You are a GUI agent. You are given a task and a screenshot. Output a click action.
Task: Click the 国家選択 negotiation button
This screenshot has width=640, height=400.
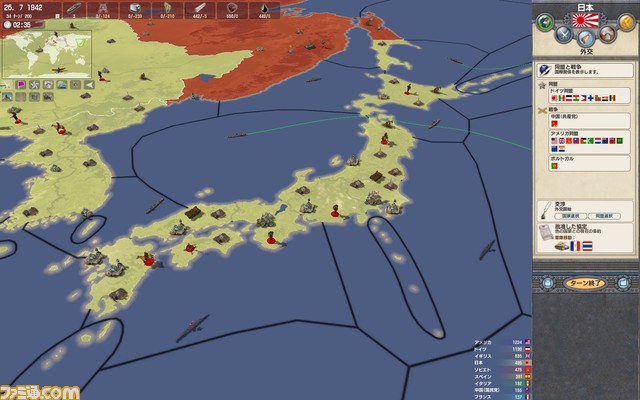pos(570,216)
